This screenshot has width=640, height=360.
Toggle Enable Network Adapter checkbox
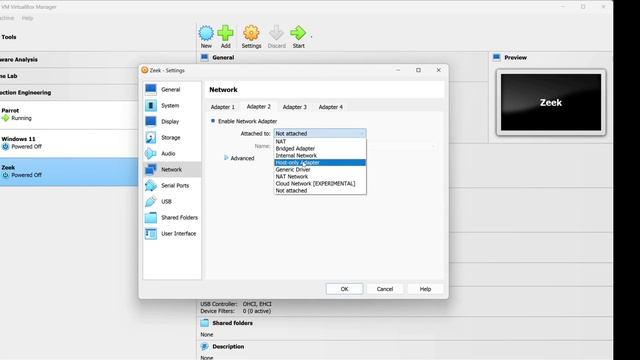click(213, 121)
